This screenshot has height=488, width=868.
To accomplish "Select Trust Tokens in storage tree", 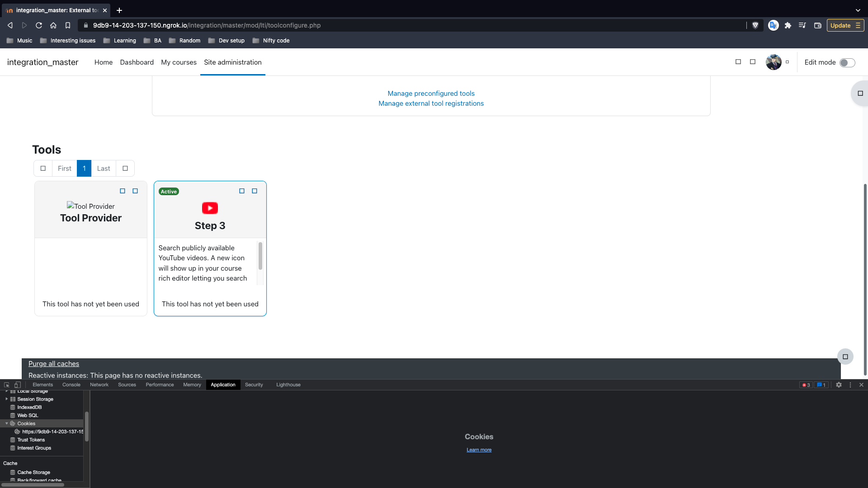I will (x=31, y=440).
